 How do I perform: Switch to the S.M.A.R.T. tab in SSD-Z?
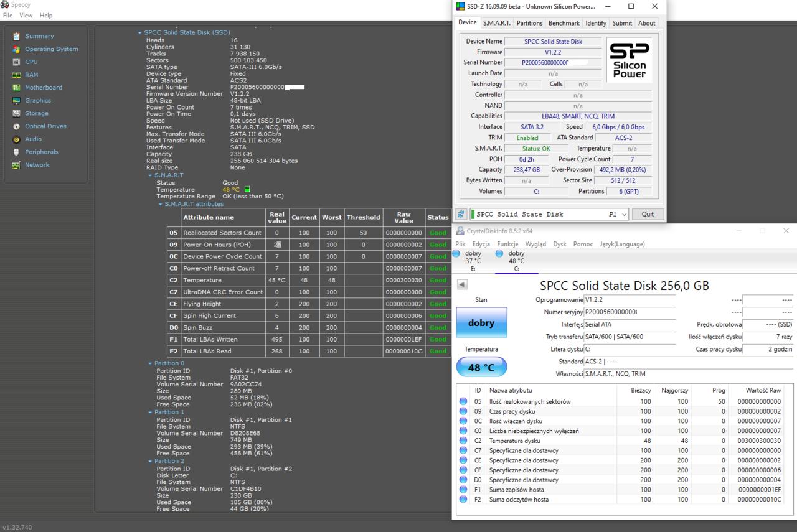tap(496, 23)
